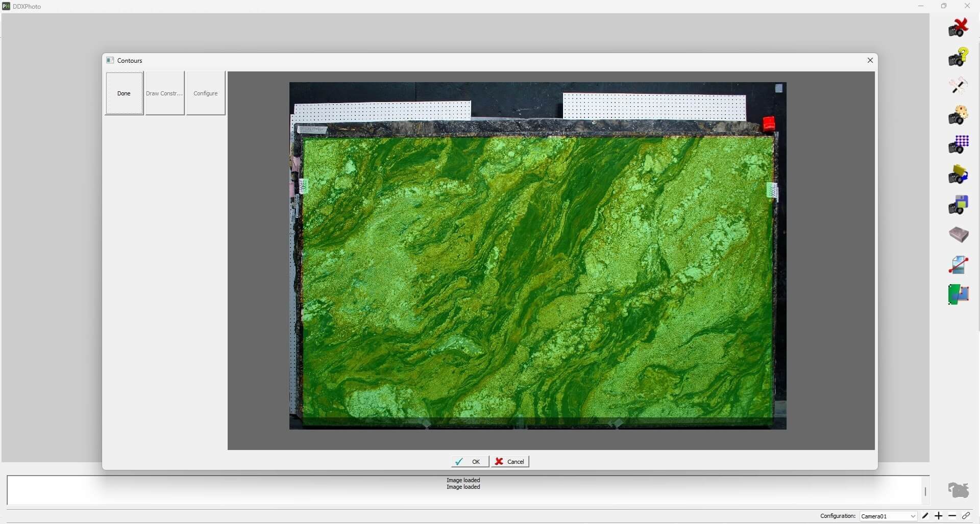
Task: Click the DDXPhoto application title icon
Action: (x=6, y=6)
